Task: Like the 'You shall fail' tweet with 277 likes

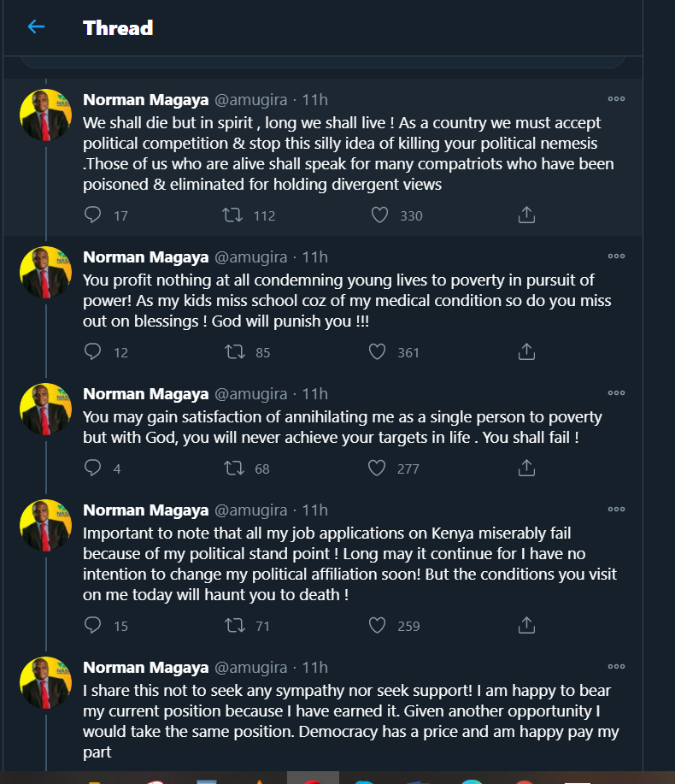Action: pyautogui.click(x=377, y=468)
